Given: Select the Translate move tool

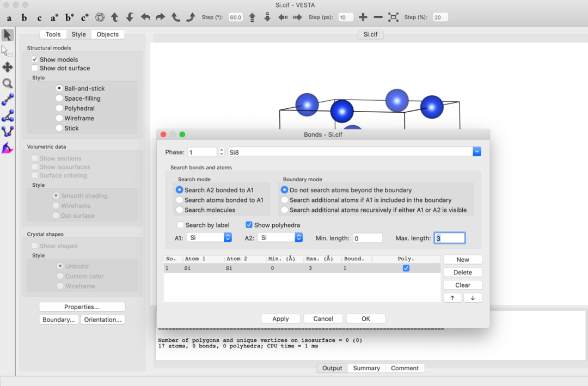Looking at the screenshot, I should click(7, 67).
